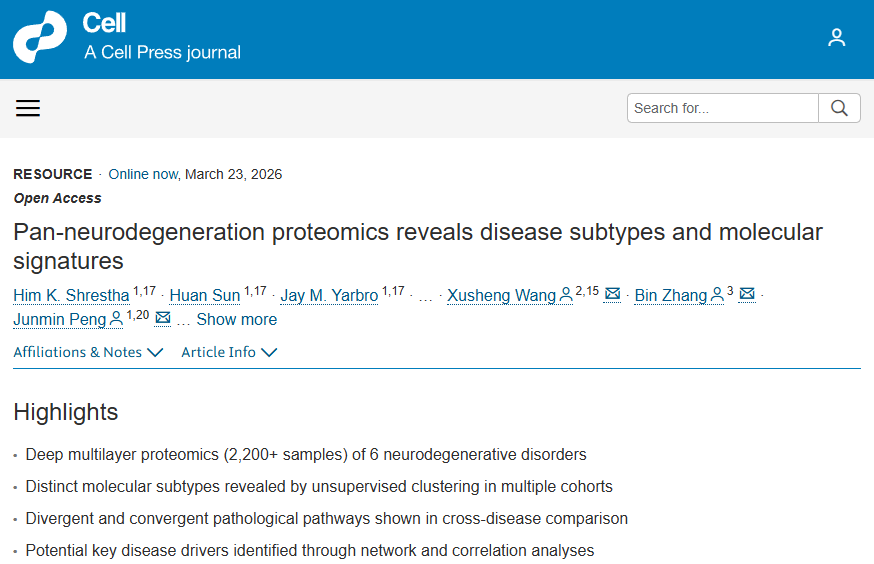Open author Him K. Shrestha's link
The height and width of the screenshot is (564, 874).
[71, 295]
